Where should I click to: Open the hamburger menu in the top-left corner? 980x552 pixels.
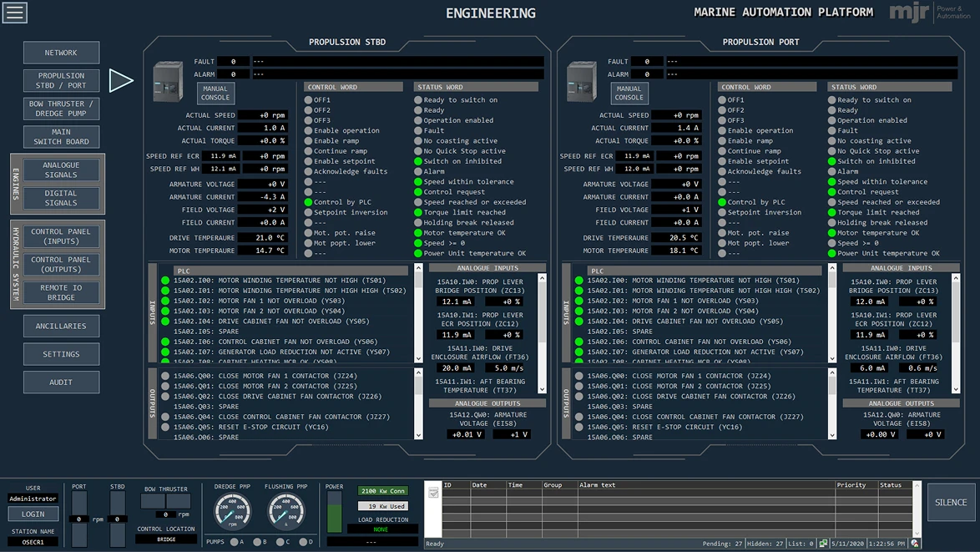[x=14, y=13]
